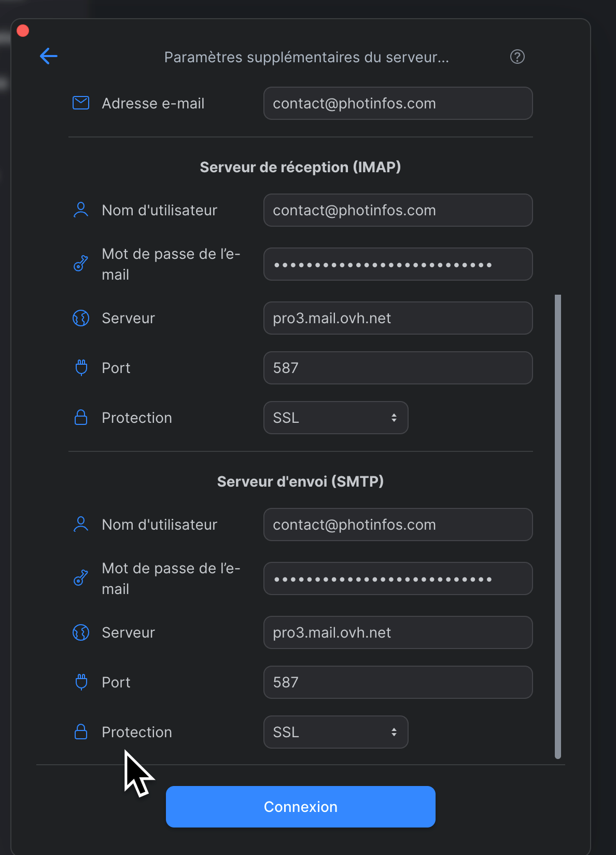This screenshot has height=855, width=616.
Task: Open the IMAP Protection SSL dropdown
Action: pos(335,418)
